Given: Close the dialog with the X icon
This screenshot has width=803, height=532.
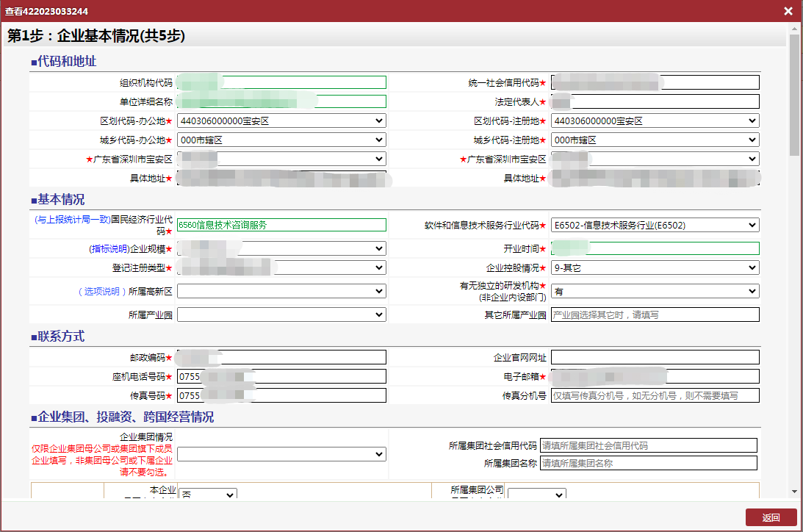Looking at the screenshot, I should (x=788, y=11).
